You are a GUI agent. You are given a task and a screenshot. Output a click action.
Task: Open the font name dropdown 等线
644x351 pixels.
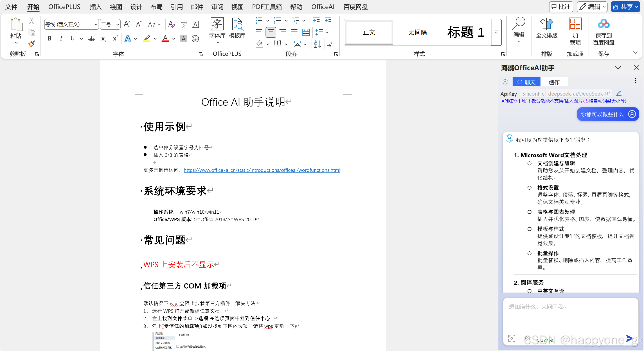click(96, 25)
